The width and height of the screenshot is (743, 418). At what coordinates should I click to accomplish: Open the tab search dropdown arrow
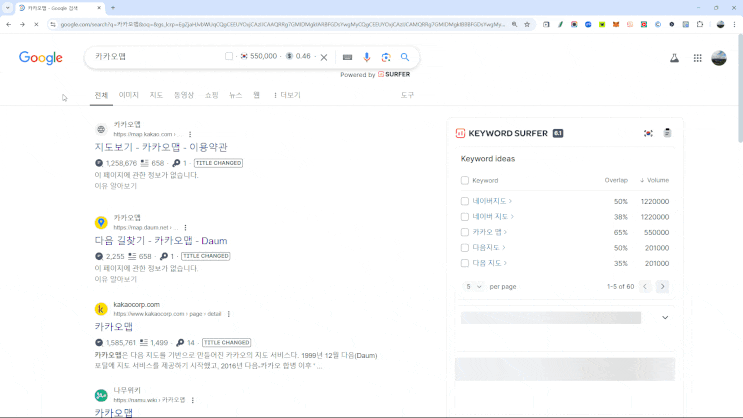(8, 8)
